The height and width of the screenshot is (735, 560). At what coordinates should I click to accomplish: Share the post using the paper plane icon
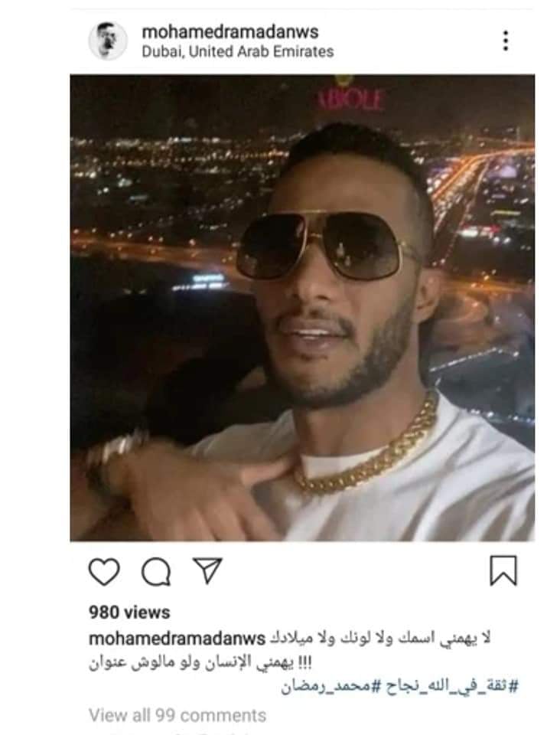click(207, 570)
